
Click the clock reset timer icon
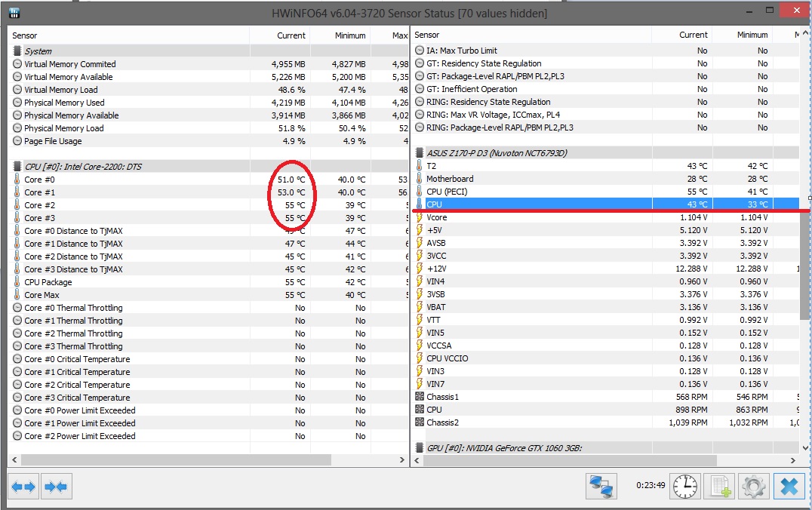(x=684, y=487)
